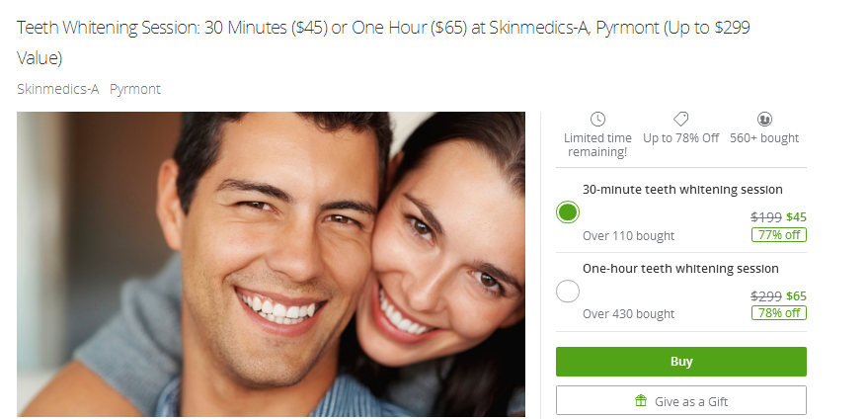Click the price tag icon above Up to 78% Off
Screen dimensions: 868x419
click(680, 120)
